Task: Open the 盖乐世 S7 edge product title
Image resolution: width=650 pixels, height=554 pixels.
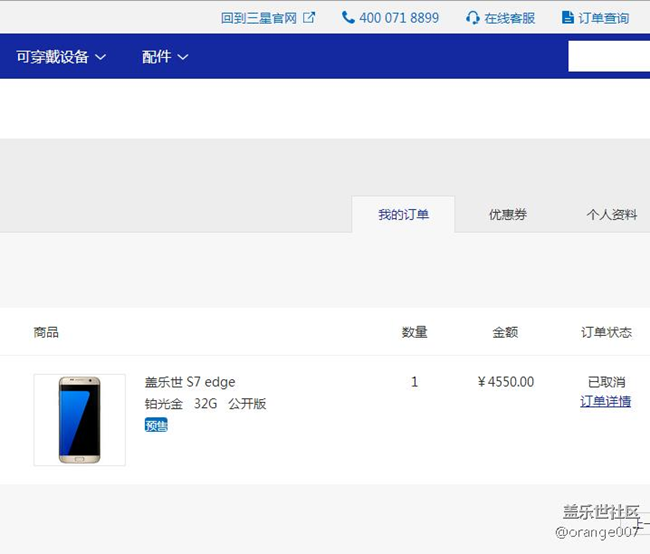Action: click(x=190, y=382)
